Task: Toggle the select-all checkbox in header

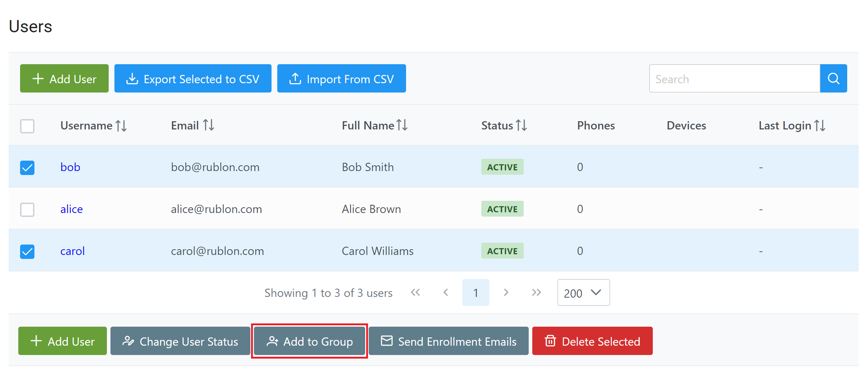Action: click(x=27, y=126)
